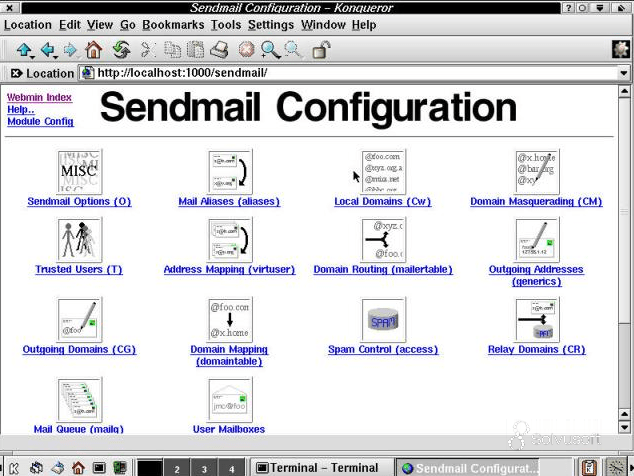Open the Domain Mapping icon
634x476 pixels.
(230, 319)
